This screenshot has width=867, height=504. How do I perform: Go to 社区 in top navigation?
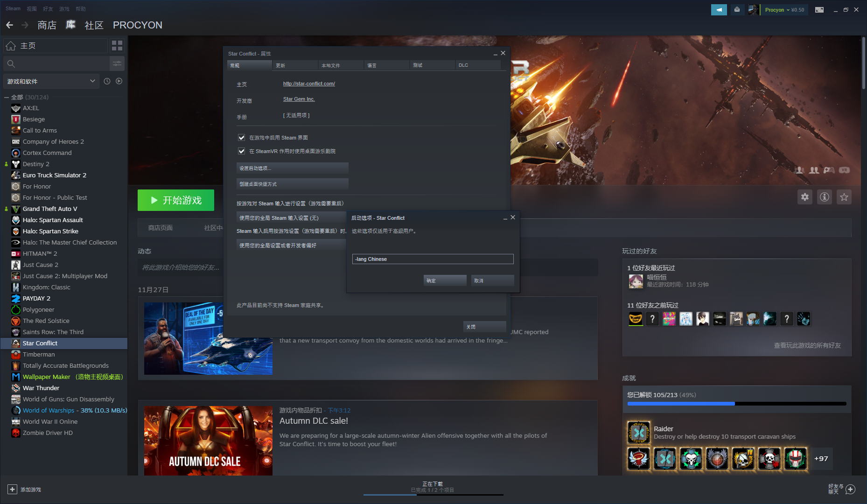(x=94, y=25)
